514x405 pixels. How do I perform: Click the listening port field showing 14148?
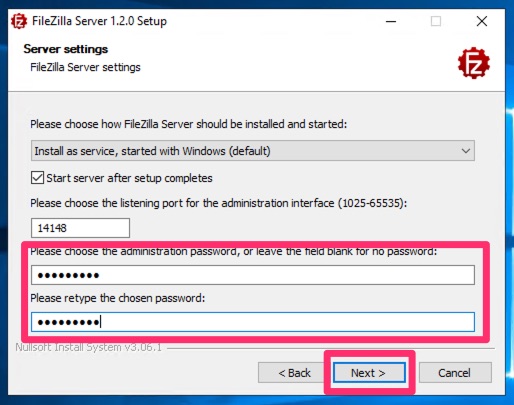coord(80,228)
